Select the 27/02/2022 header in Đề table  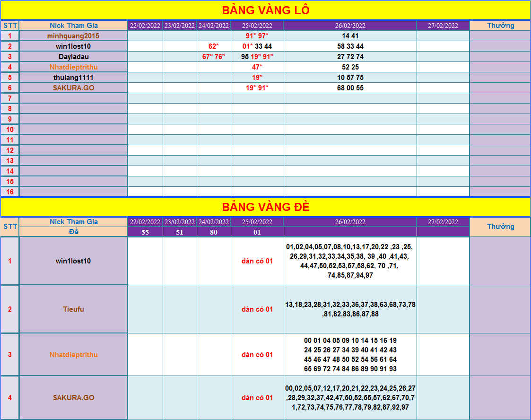443,222
